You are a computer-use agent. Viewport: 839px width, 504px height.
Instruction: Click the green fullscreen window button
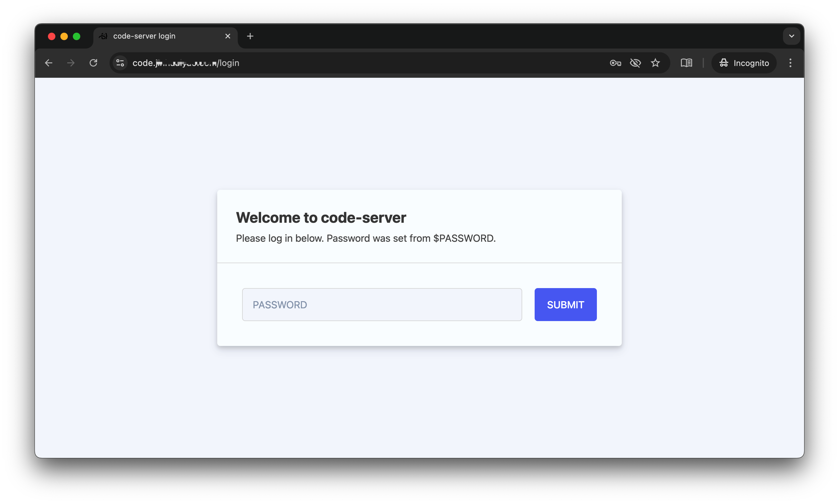[77, 36]
